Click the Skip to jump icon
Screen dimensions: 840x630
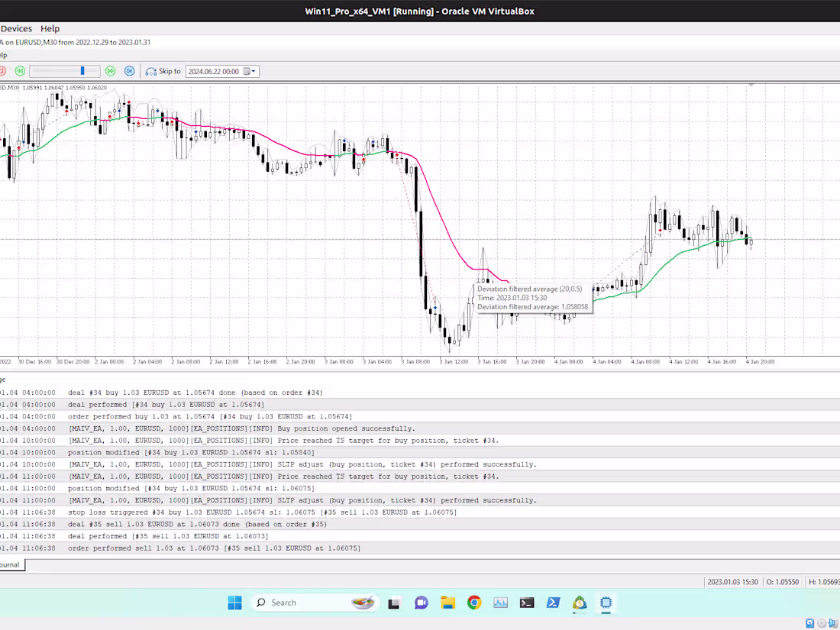[x=150, y=70]
